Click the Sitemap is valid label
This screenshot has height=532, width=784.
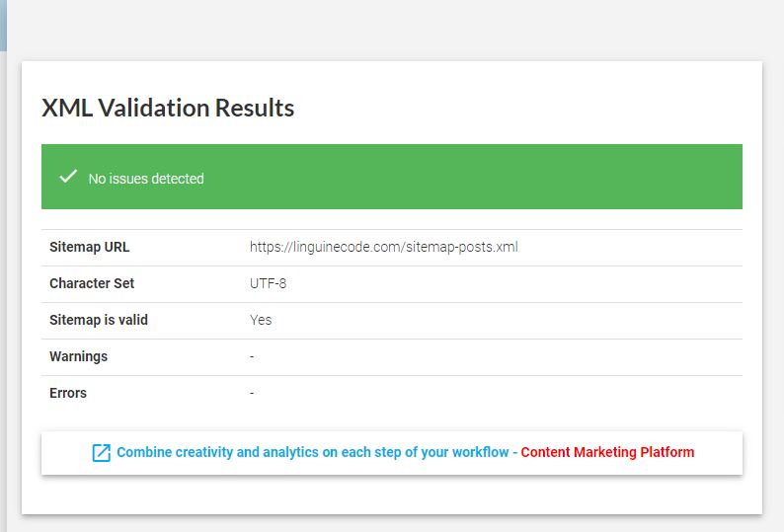click(x=99, y=320)
